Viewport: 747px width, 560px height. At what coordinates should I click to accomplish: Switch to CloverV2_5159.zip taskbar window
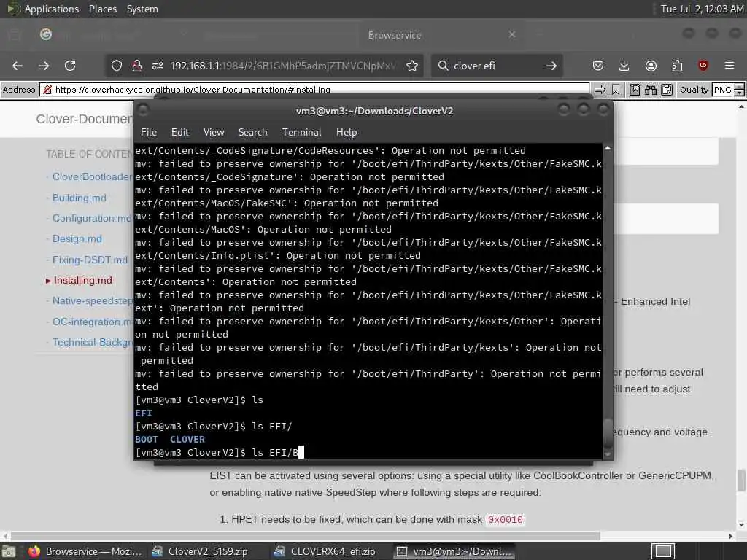pos(200,551)
